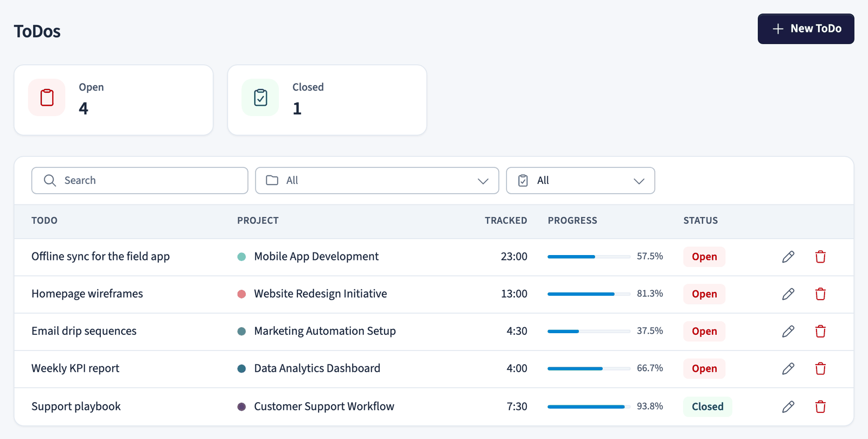This screenshot has width=868, height=439.
Task: Edit the Offline sync for the field app todo
Action: coord(788,257)
